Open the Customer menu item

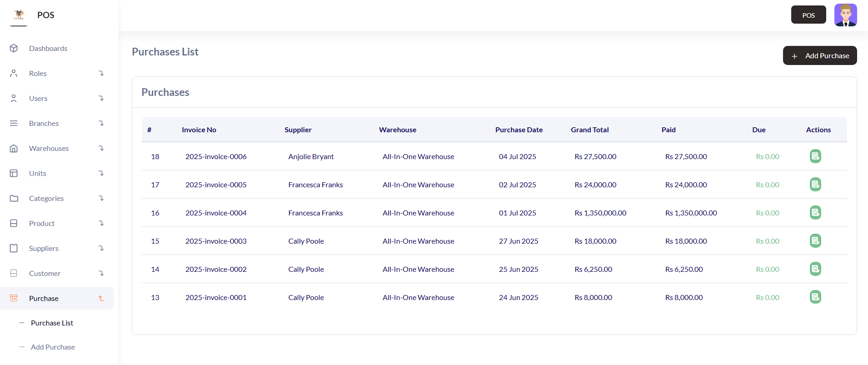point(45,273)
